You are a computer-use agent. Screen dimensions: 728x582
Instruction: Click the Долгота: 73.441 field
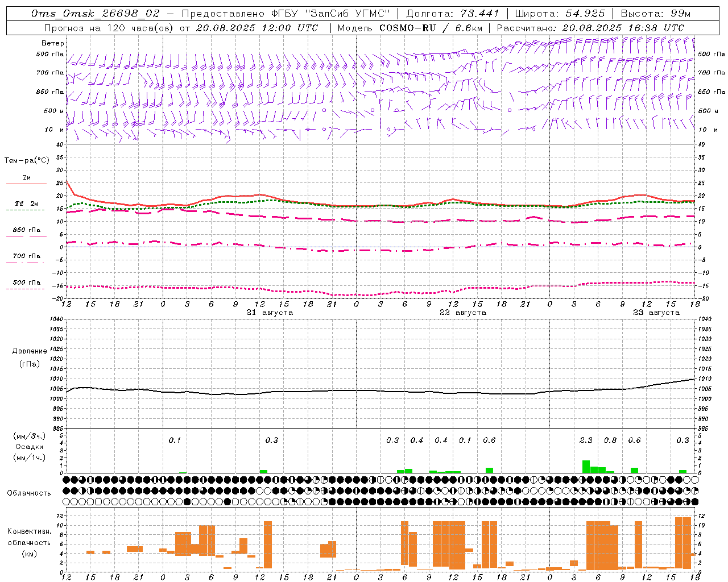click(452, 14)
